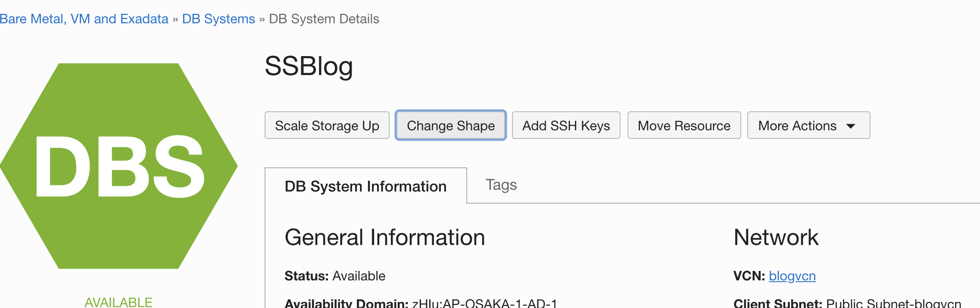
Task: Click the General Information heading
Action: coord(385,237)
